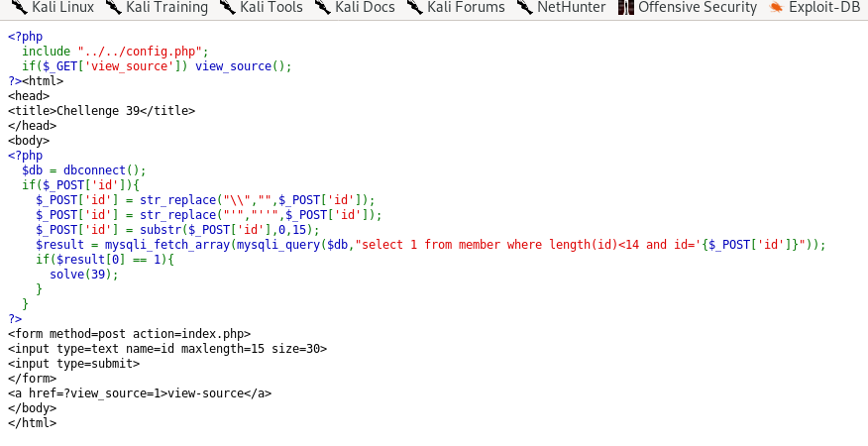Open the Kali Training bookmark
Viewport: 868px width, 446px height.
157,7
